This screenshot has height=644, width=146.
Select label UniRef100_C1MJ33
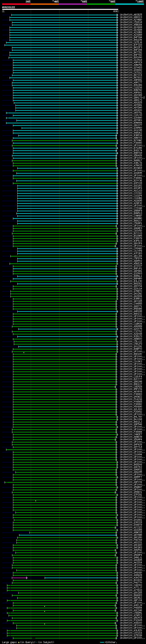pyautogui.click(x=131, y=115)
